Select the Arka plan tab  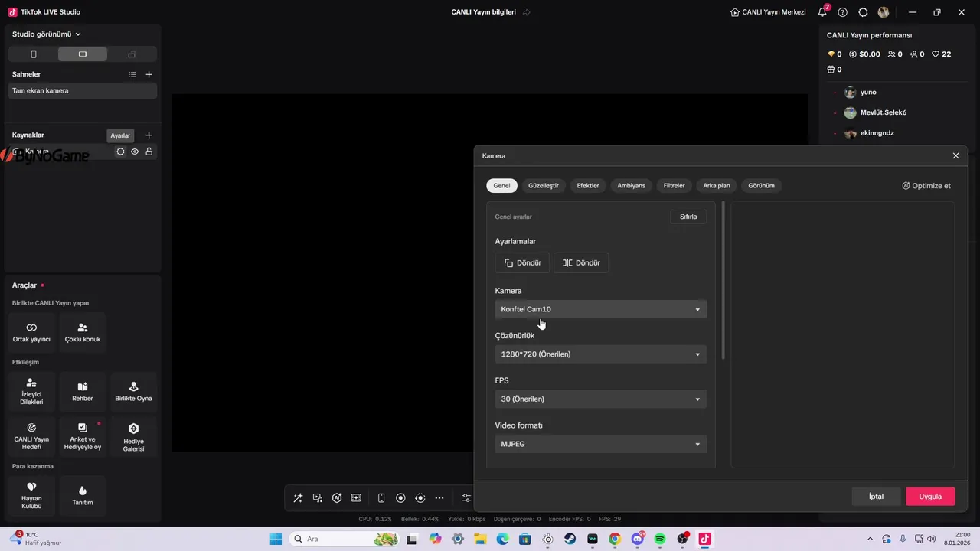[x=717, y=186]
